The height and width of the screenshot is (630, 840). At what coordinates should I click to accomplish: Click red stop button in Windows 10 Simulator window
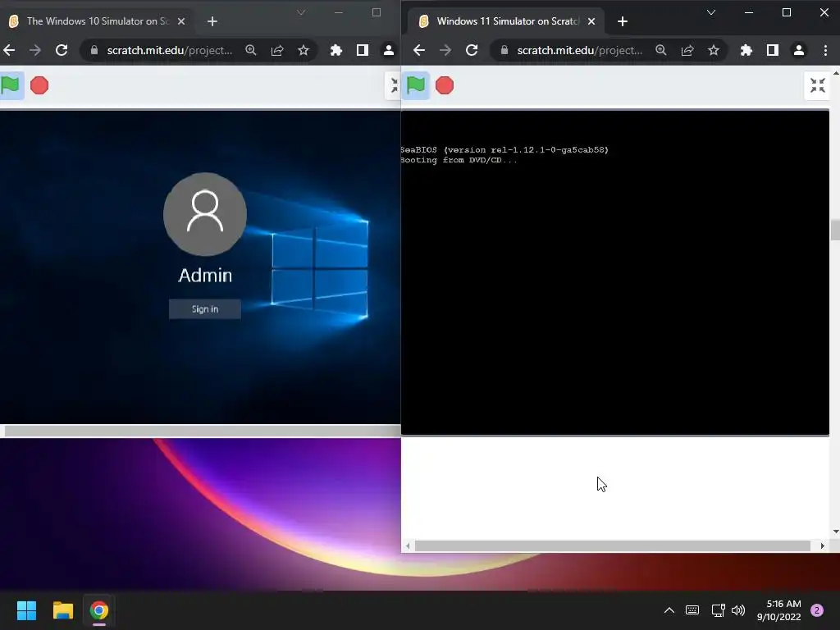click(x=39, y=85)
